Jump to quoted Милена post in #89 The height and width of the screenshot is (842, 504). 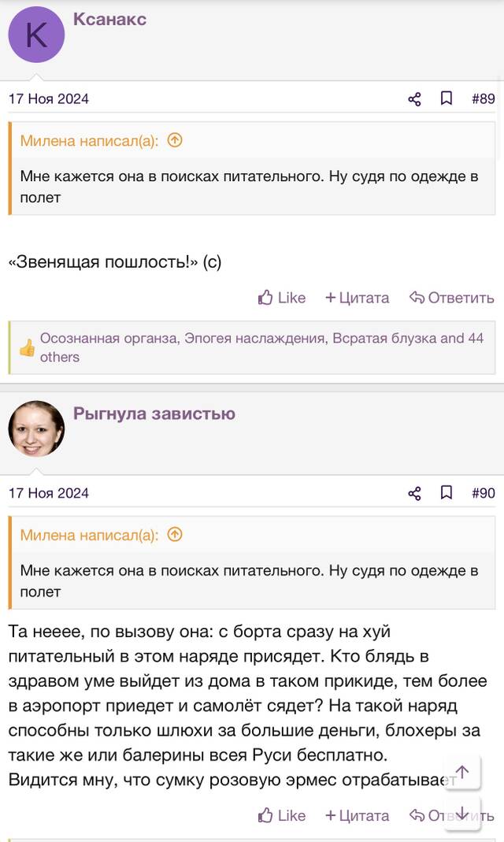pyautogui.click(x=175, y=140)
